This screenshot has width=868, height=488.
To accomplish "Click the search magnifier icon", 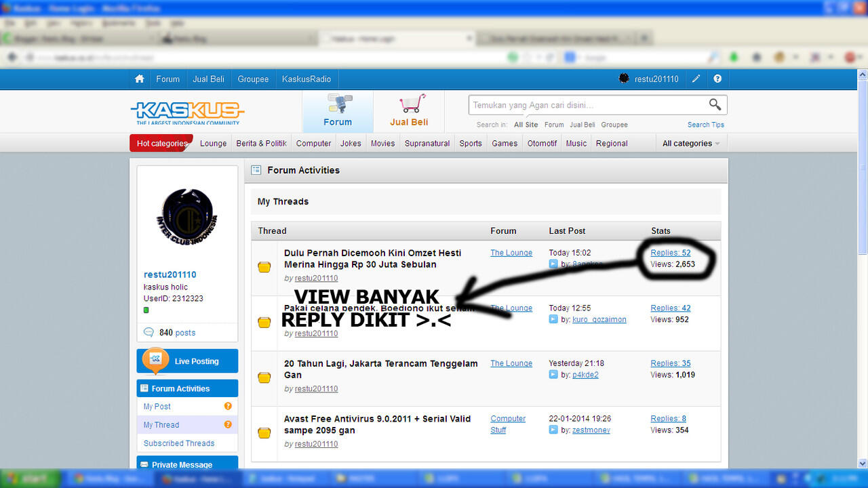I will tap(715, 104).
